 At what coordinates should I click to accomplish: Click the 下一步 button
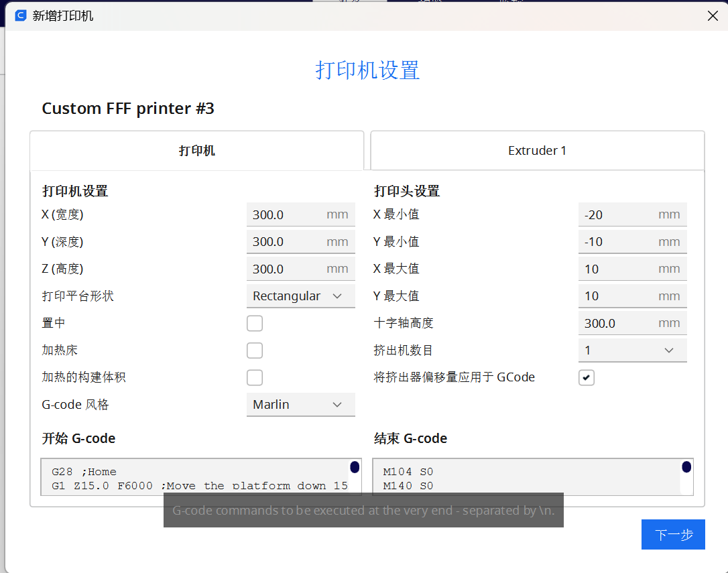[672, 535]
